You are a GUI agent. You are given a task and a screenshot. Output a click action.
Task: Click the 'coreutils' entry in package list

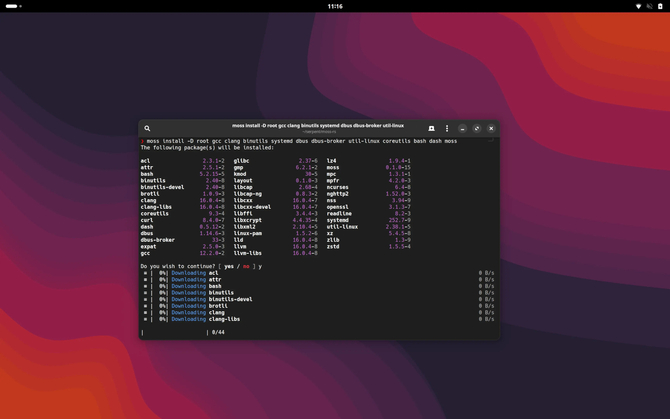pos(155,214)
